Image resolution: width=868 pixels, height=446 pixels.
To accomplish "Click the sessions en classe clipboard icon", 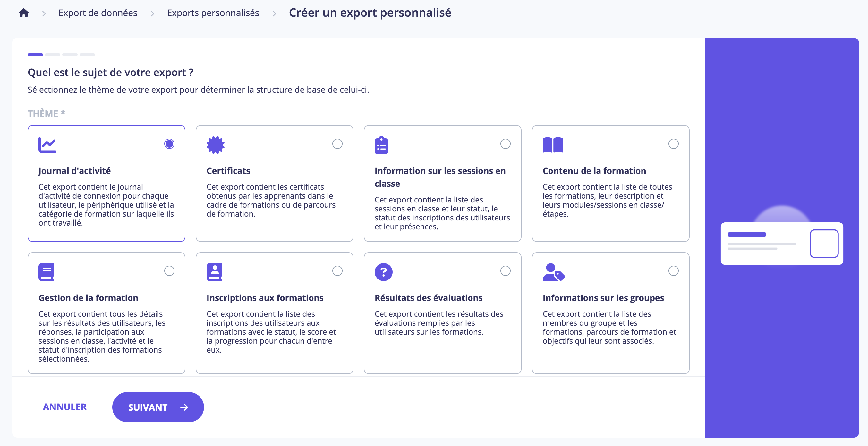I will [x=381, y=145].
